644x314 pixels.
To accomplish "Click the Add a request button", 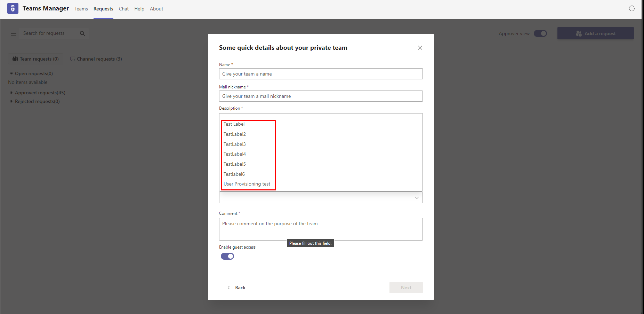I will pos(595,33).
